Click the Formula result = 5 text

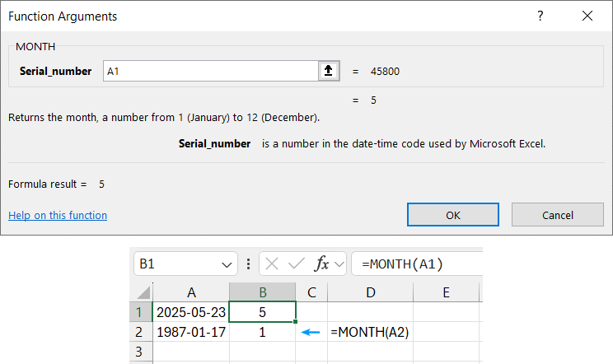tap(56, 184)
